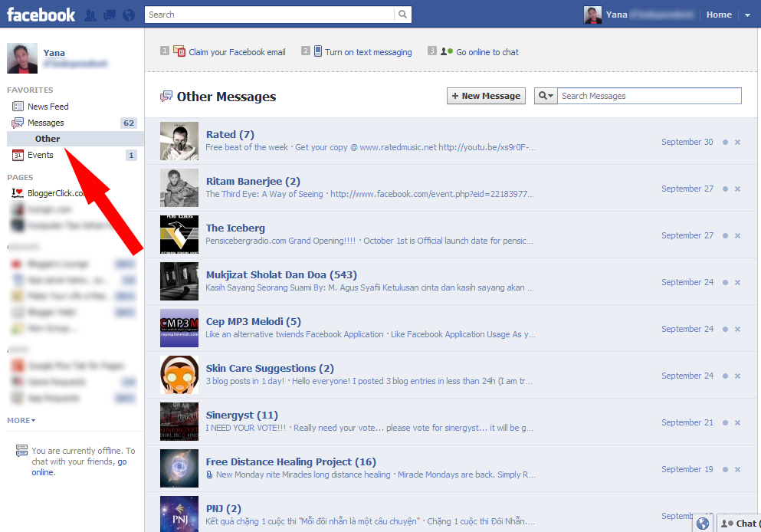The height and width of the screenshot is (532, 761).
Task: Select the News Feed icon in sidebar
Action: pos(18,106)
